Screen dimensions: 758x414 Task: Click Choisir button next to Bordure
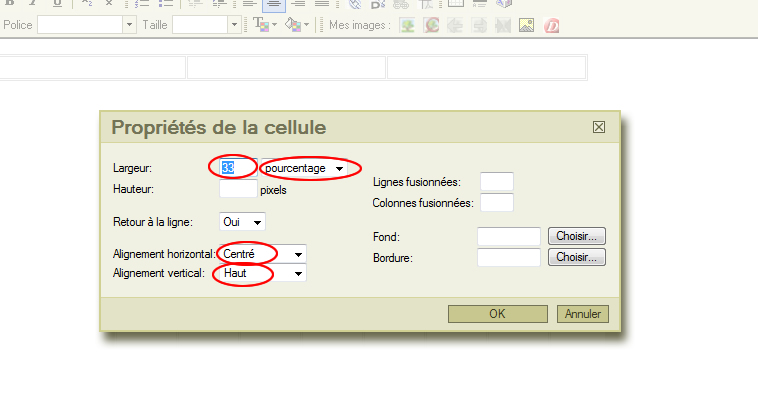coord(577,257)
